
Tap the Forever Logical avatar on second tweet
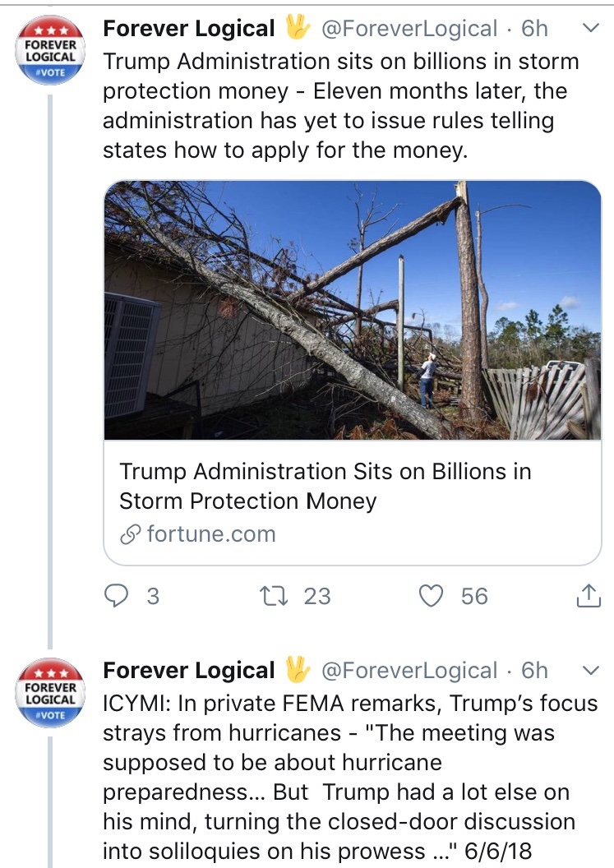(50, 691)
